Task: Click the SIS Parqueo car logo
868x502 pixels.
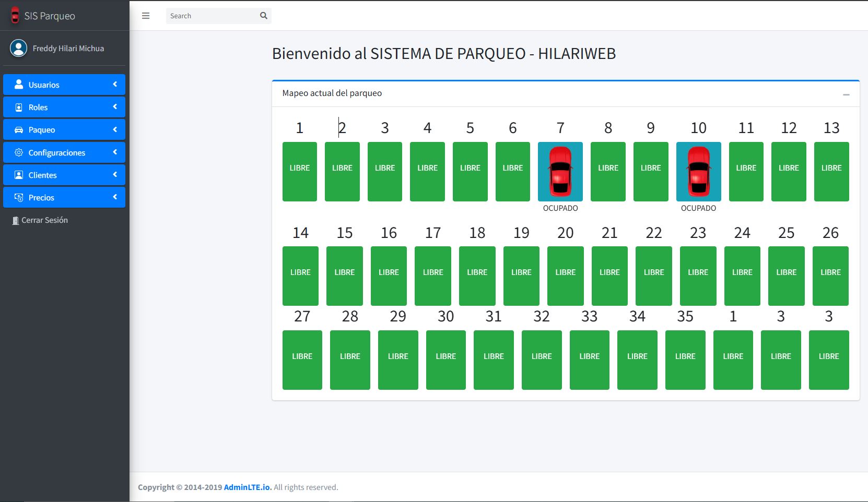Action: [x=15, y=16]
